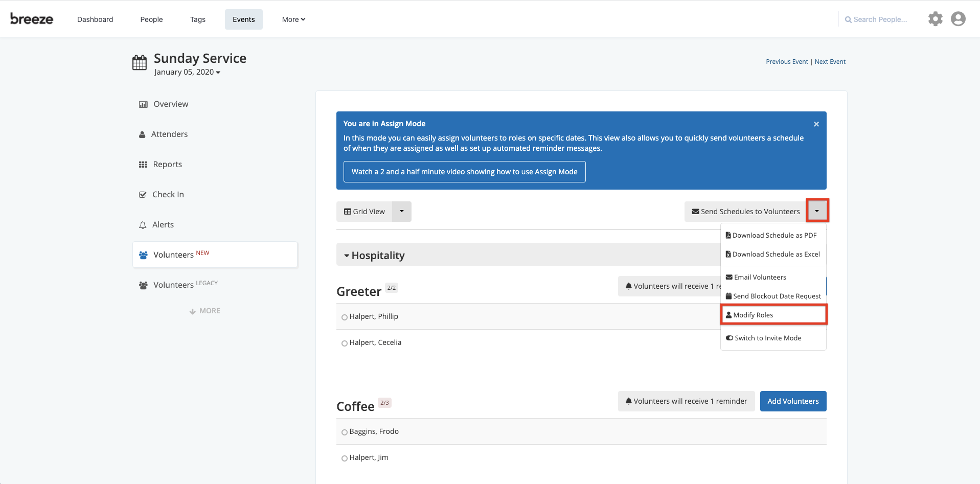Click the Overview chart icon
980x484 pixels.
click(x=143, y=104)
